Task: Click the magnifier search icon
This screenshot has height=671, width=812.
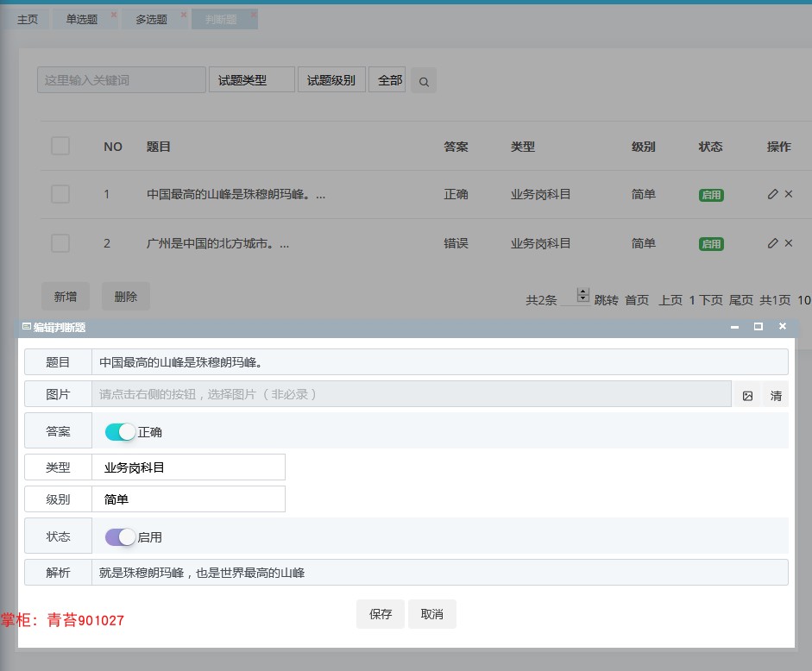Action: point(423,80)
